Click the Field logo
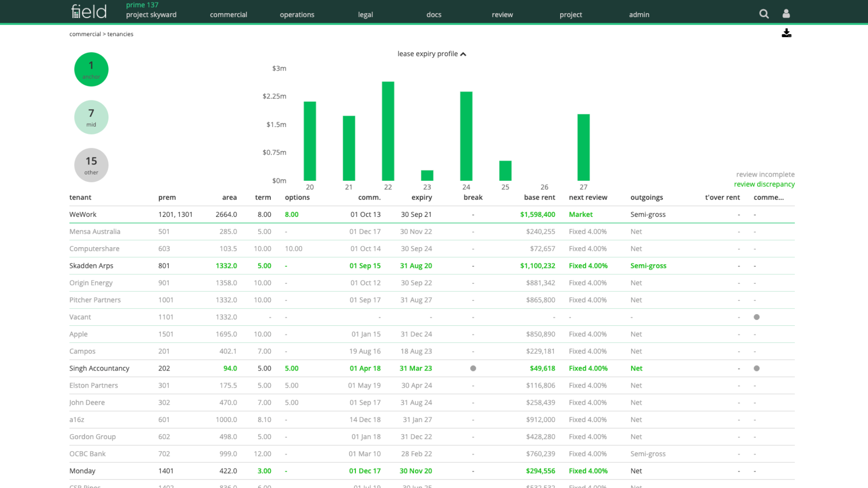Image resolution: width=868 pixels, height=488 pixels. [89, 11]
